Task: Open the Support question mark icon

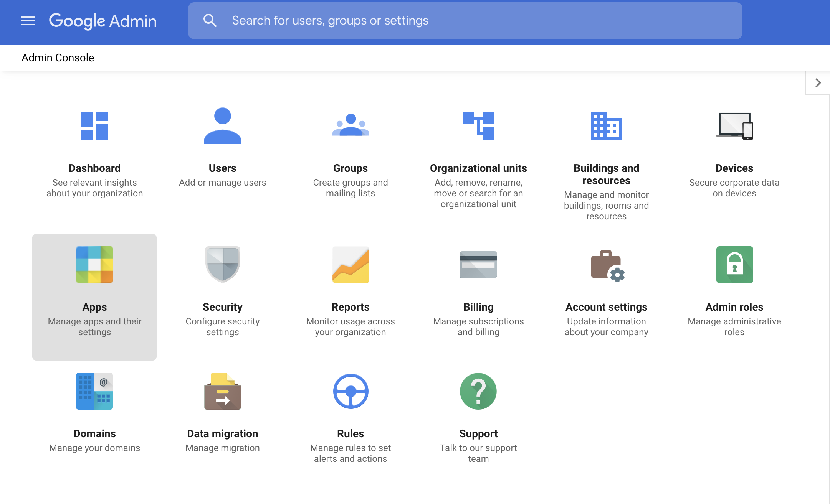Action: (478, 391)
